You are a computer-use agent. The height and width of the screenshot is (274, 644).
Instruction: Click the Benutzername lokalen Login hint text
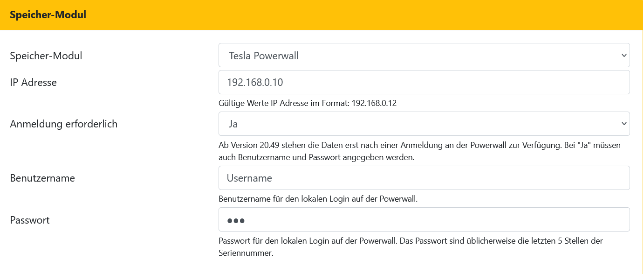coord(318,199)
